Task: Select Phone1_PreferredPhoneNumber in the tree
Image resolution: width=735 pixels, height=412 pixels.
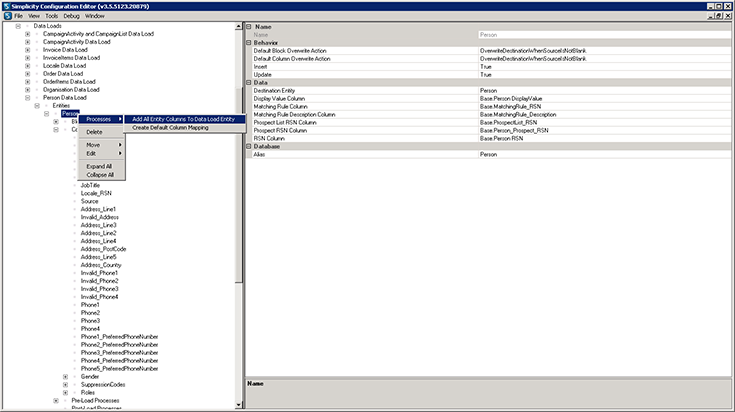Action: click(x=120, y=337)
